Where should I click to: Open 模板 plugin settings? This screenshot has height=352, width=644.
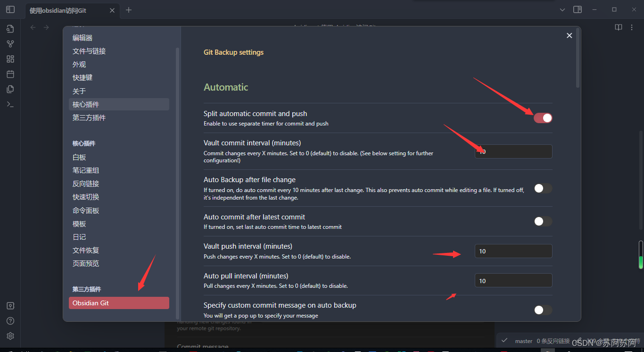point(119,224)
